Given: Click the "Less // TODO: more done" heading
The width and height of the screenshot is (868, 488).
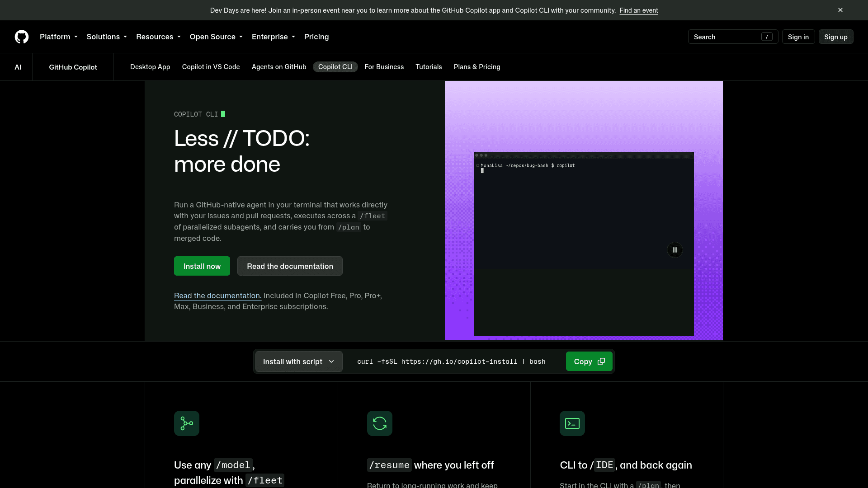Looking at the screenshot, I should (x=242, y=151).
